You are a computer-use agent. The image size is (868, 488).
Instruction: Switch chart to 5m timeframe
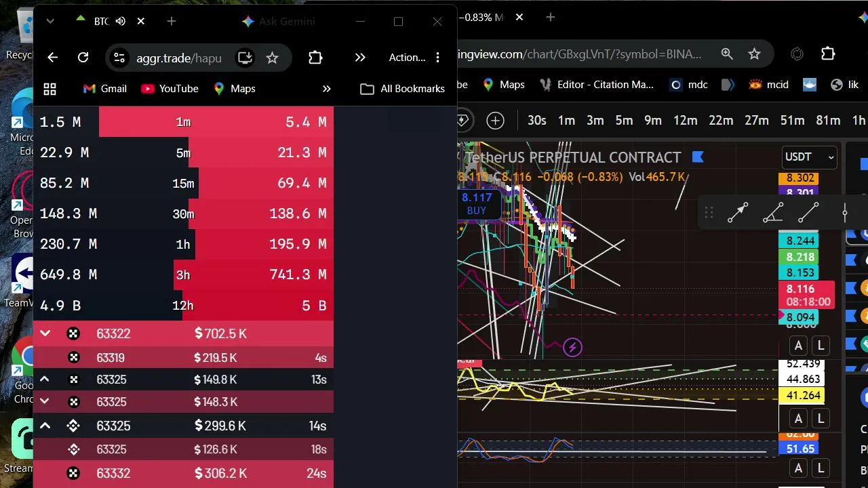pos(624,121)
